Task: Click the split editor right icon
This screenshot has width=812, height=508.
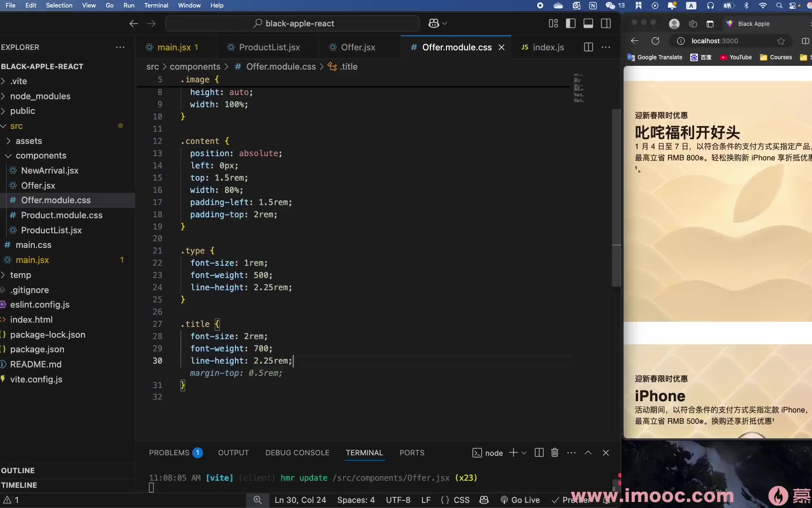Action: pos(588,47)
